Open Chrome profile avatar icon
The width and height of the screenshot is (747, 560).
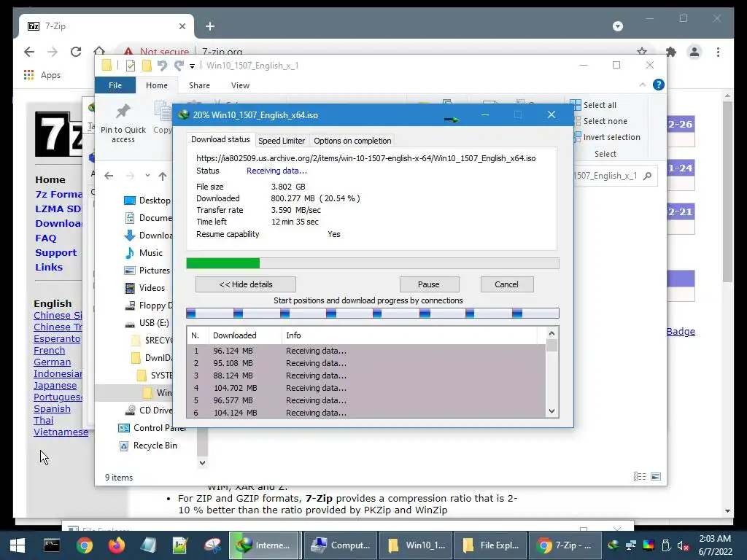coord(694,52)
